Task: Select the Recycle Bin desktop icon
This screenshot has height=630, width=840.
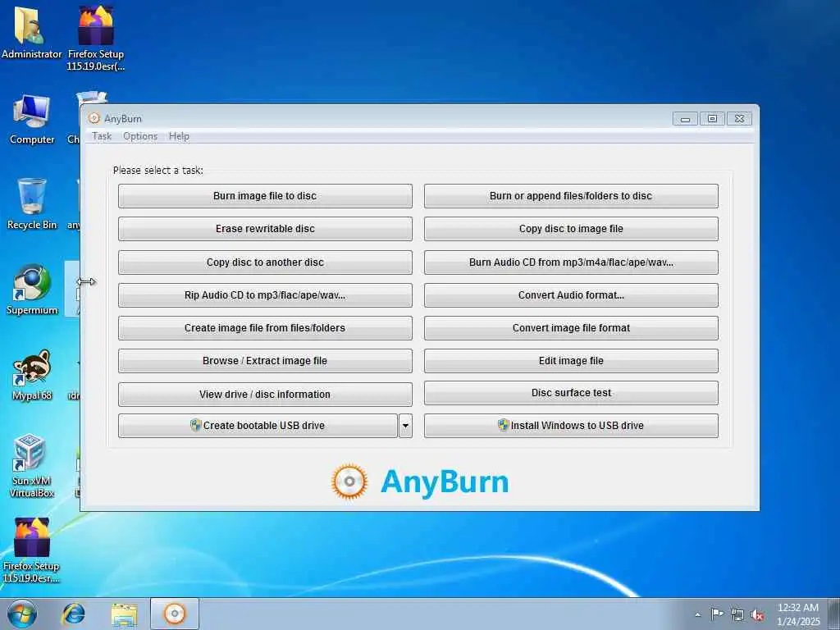Action: [32, 203]
